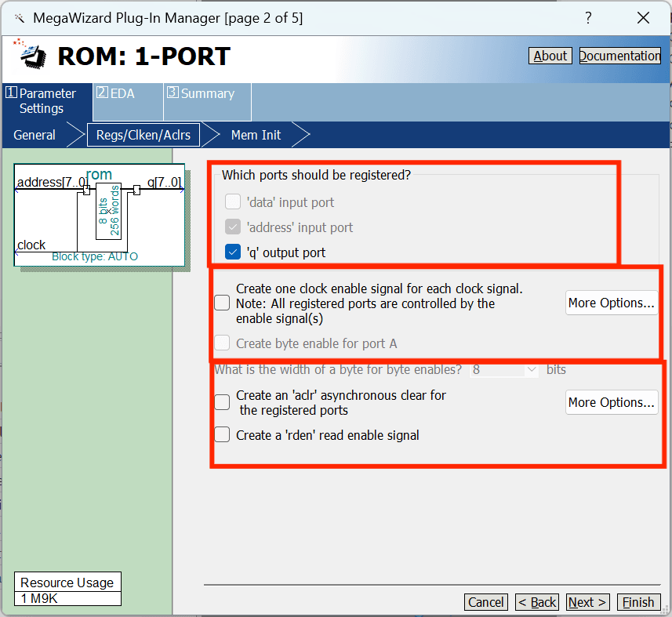Toggle the 'data' input port checkbox
Image resolution: width=672 pixels, height=617 pixels.
(233, 201)
